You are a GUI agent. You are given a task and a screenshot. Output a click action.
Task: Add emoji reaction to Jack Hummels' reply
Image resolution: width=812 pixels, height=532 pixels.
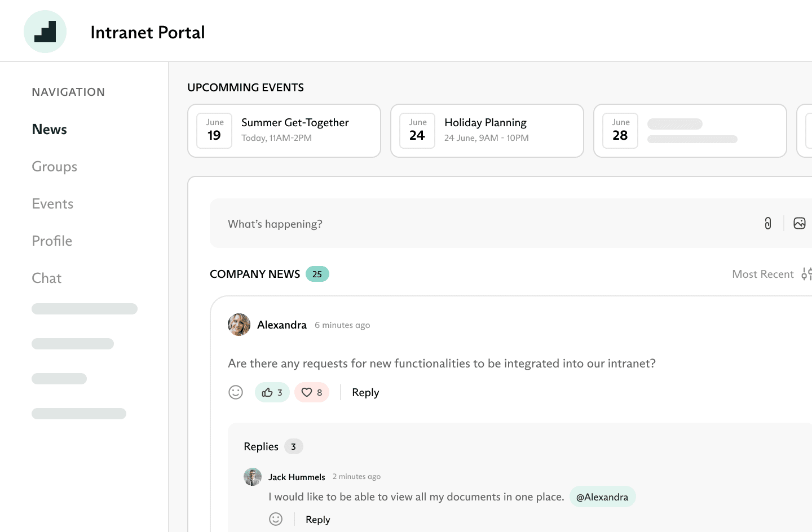tap(276, 519)
